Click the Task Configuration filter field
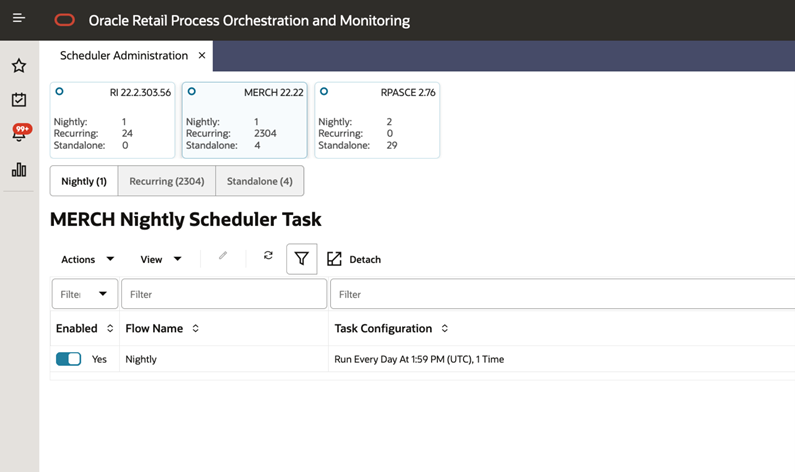This screenshot has height=472, width=795. tap(563, 294)
